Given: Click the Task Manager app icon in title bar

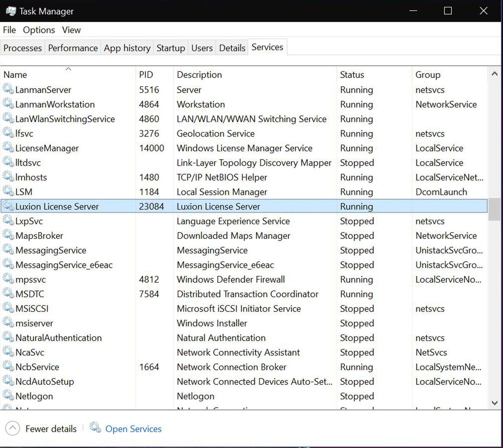Looking at the screenshot, I should [x=11, y=11].
